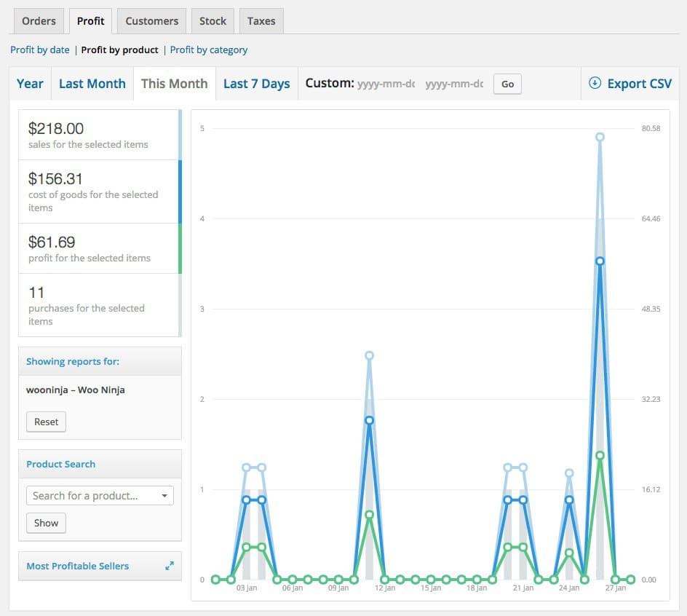
Task: Click the Product Search panel heading
Action: [61, 464]
